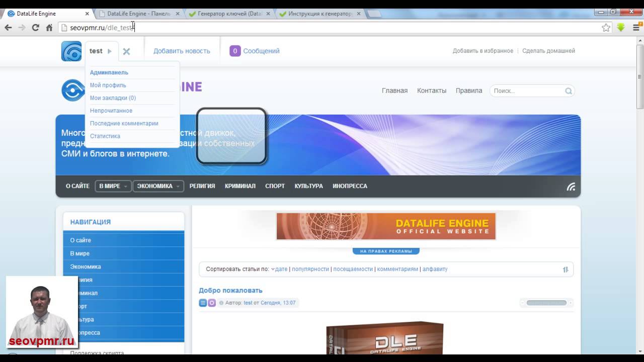Bookmark page with star icon
The height and width of the screenshot is (362, 644).
(x=606, y=28)
